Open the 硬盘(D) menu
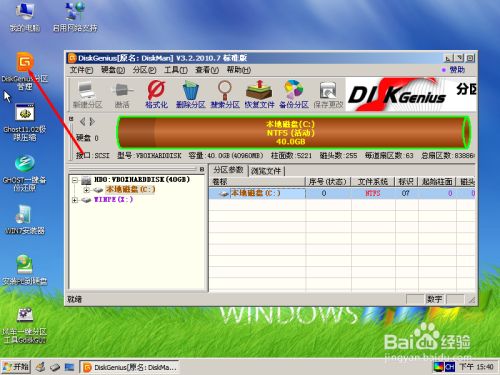 pyautogui.click(x=113, y=70)
